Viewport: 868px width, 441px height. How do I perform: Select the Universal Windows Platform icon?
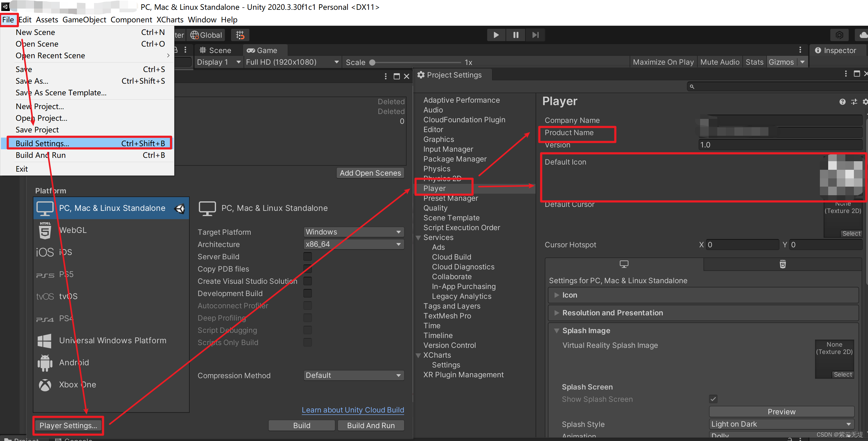45,340
